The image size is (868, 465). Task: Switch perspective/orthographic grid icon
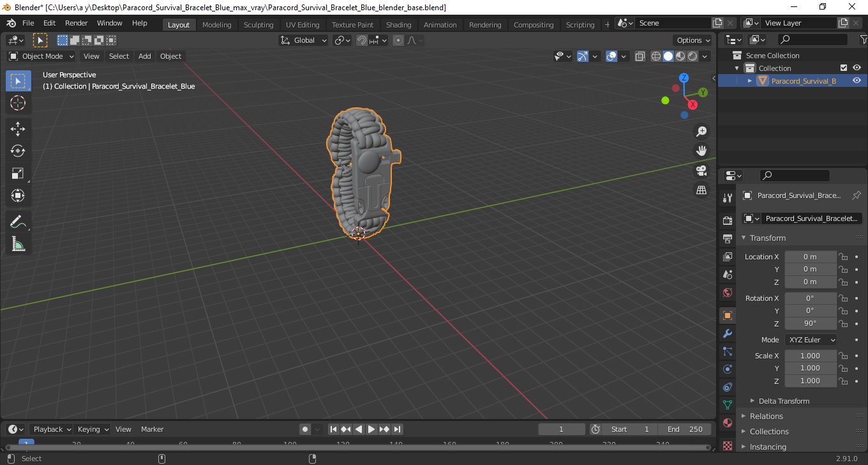pyautogui.click(x=701, y=190)
